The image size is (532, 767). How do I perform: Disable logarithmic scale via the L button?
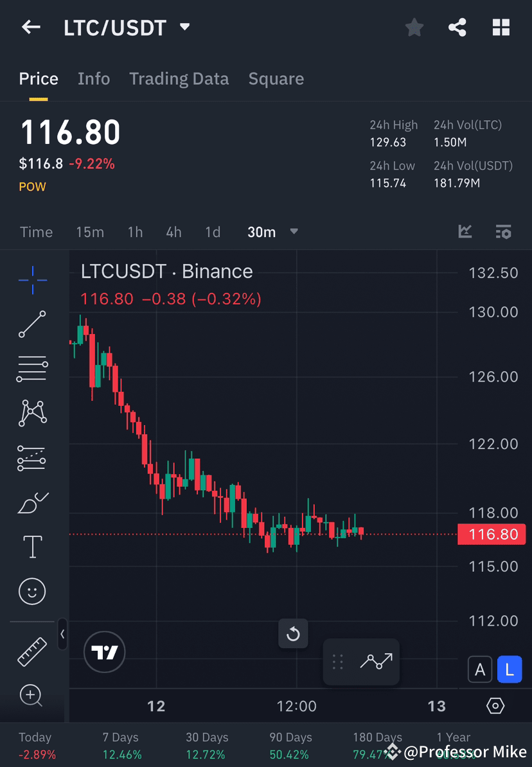[510, 669]
